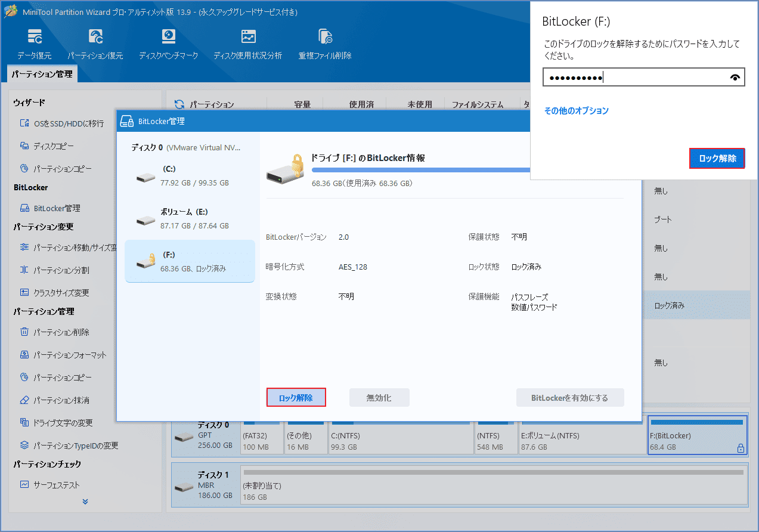Viewport: 759px width, 532px height.
Task: Sort by the 使用済 column header
Action: point(361,104)
